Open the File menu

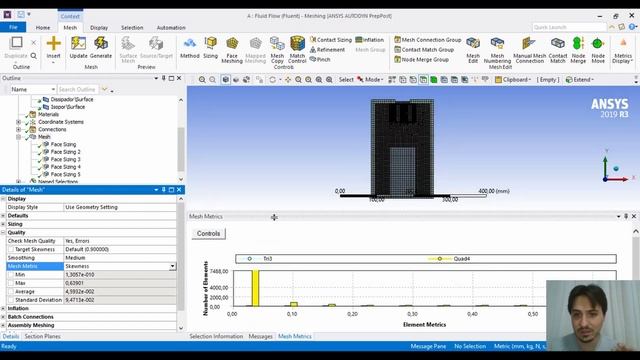pyautogui.click(x=13, y=27)
